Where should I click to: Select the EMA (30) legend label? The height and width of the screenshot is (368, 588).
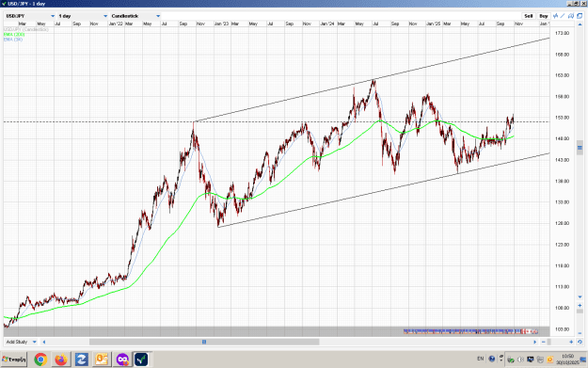(13, 39)
